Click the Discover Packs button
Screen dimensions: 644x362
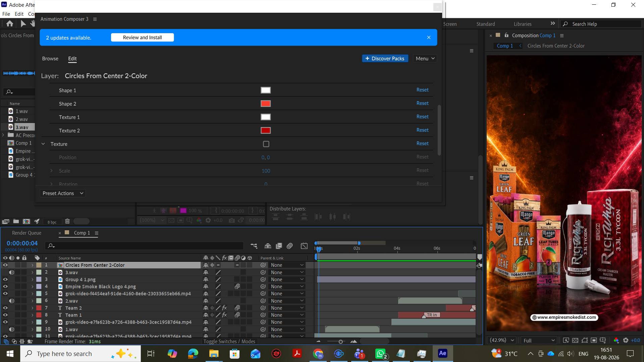tap(385, 59)
